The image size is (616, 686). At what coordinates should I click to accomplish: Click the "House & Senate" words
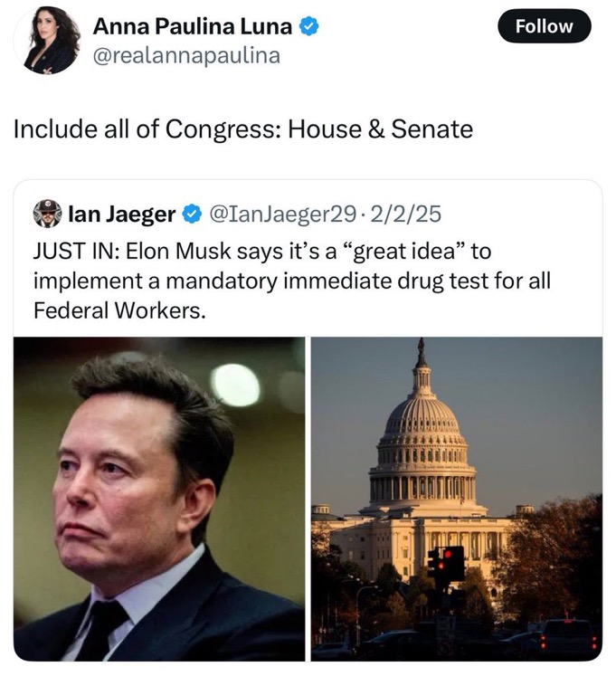(380, 129)
